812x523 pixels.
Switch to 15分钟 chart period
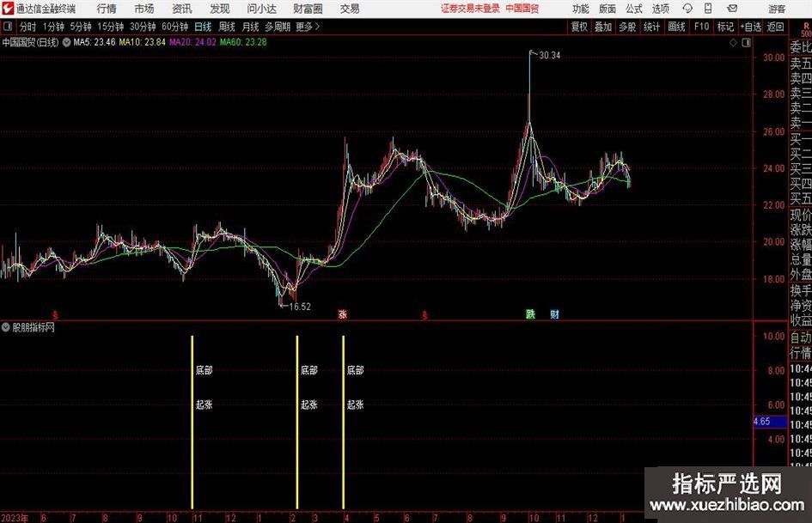[x=110, y=27]
